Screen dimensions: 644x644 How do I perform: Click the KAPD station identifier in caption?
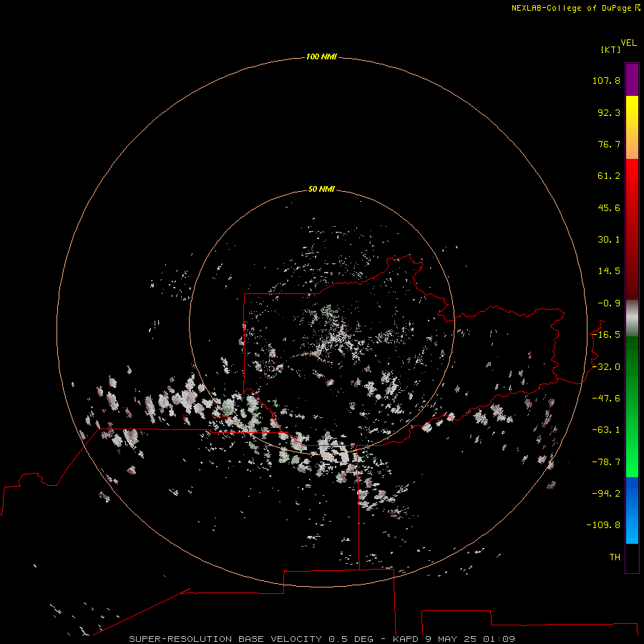coord(406,639)
